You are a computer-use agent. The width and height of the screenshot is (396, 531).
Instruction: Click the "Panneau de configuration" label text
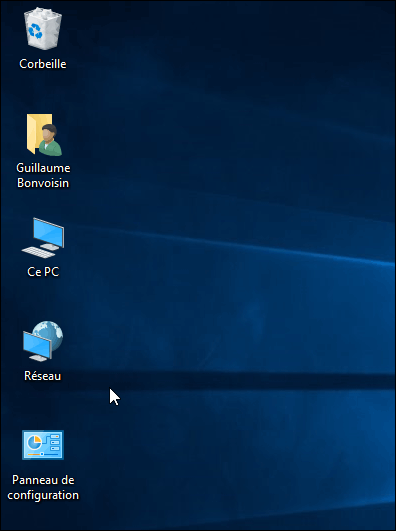tap(43, 487)
